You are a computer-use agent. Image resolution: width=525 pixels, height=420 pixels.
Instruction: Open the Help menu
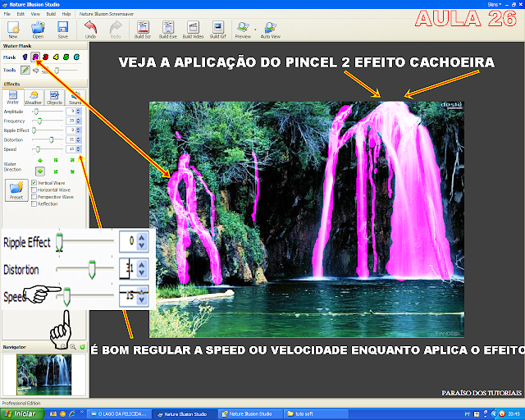pyautogui.click(x=66, y=14)
